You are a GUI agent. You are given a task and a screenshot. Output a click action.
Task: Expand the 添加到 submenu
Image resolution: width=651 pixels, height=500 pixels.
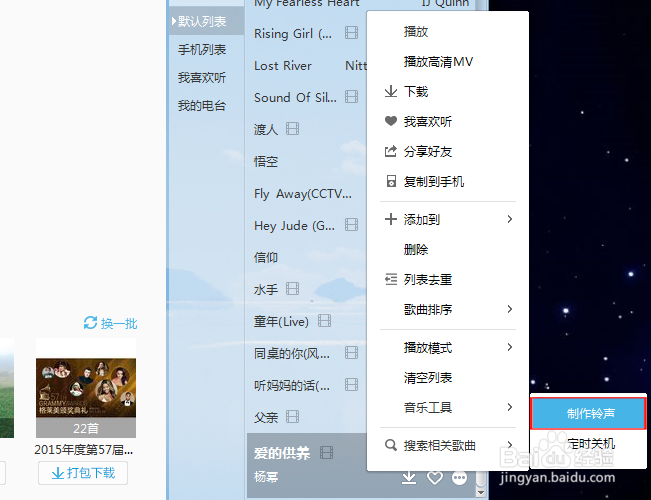pos(448,219)
